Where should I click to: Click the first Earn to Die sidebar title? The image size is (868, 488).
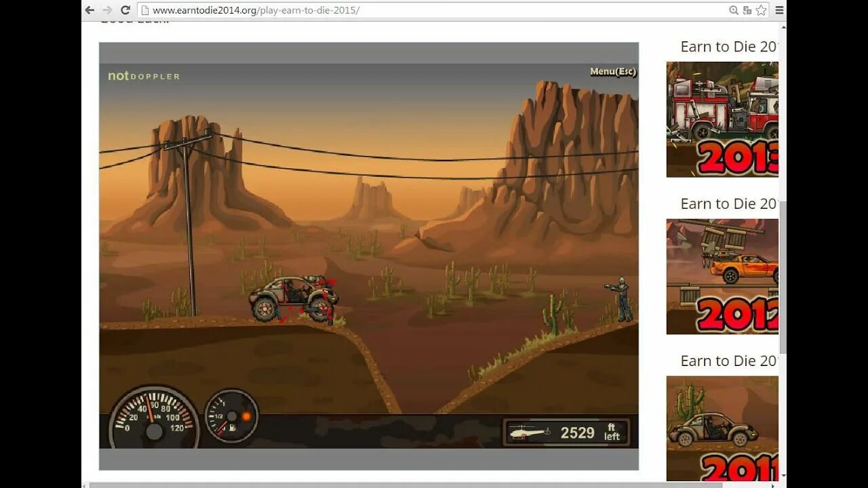tap(729, 47)
